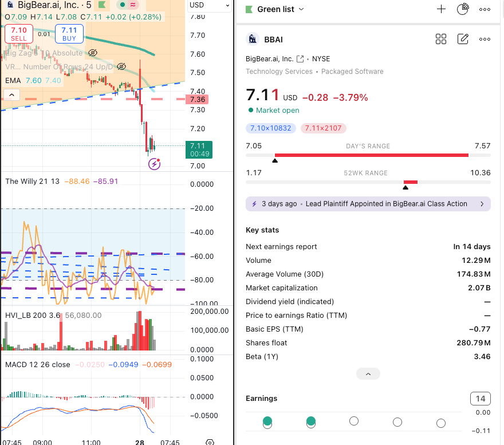504x445 pixels.
Task: Click bid size 7.10×10832 pill
Action: 271,128
